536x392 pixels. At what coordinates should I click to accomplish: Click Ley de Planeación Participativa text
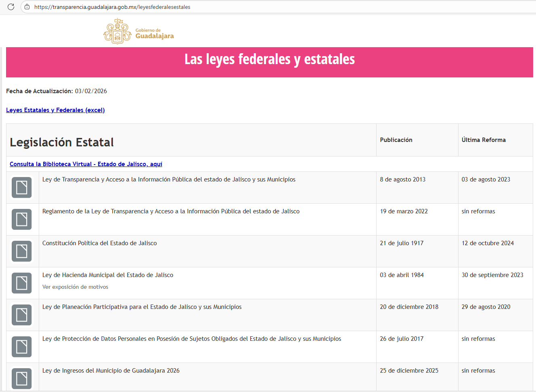142,307
